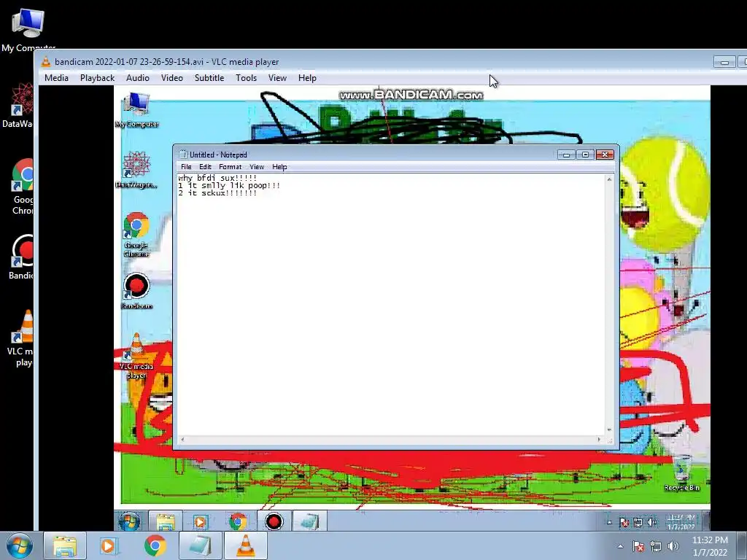Viewport: 747px width, 560px height.
Task: Click Edit menu in recorded Notepad
Action: (x=205, y=167)
